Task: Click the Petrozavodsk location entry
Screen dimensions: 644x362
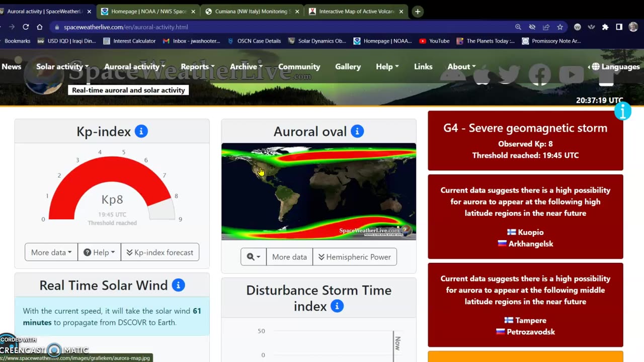Action: click(x=525, y=332)
